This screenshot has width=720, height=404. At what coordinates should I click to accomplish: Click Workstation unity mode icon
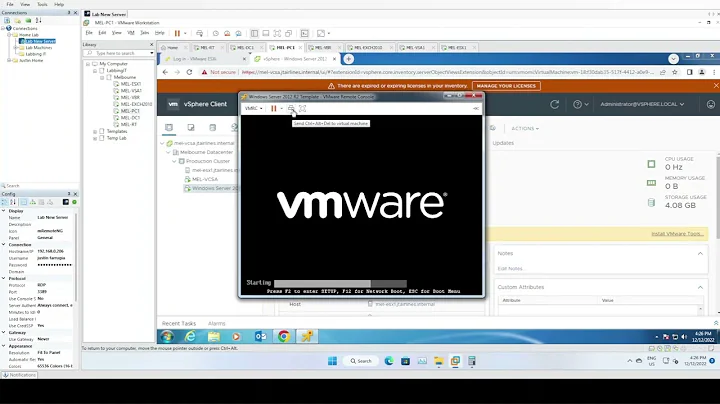click(x=289, y=34)
